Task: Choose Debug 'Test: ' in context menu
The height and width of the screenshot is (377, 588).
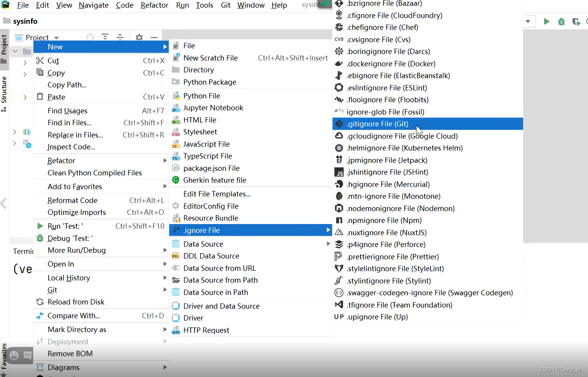Action: point(101,238)
